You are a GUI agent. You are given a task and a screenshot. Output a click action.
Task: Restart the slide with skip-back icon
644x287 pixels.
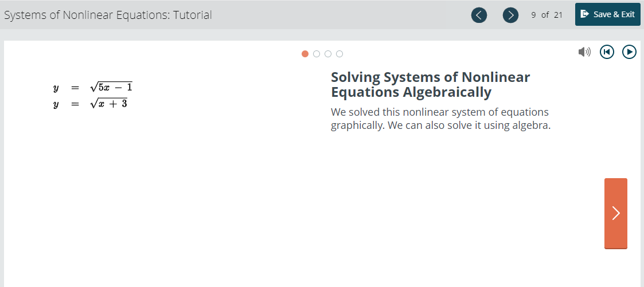click(607, 52)
